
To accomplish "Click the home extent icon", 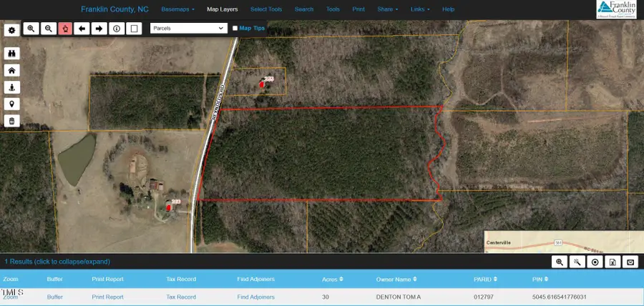I will pos(11,70).
